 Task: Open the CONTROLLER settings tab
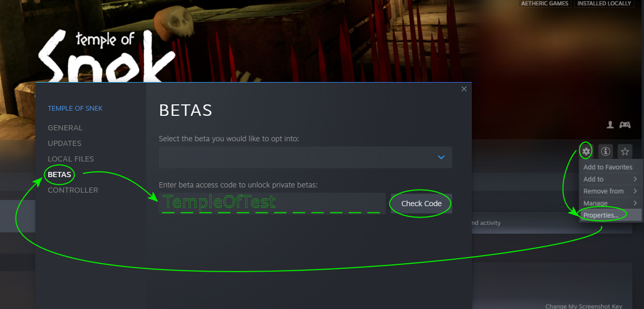pyautogui.click(x=73, y=190)
